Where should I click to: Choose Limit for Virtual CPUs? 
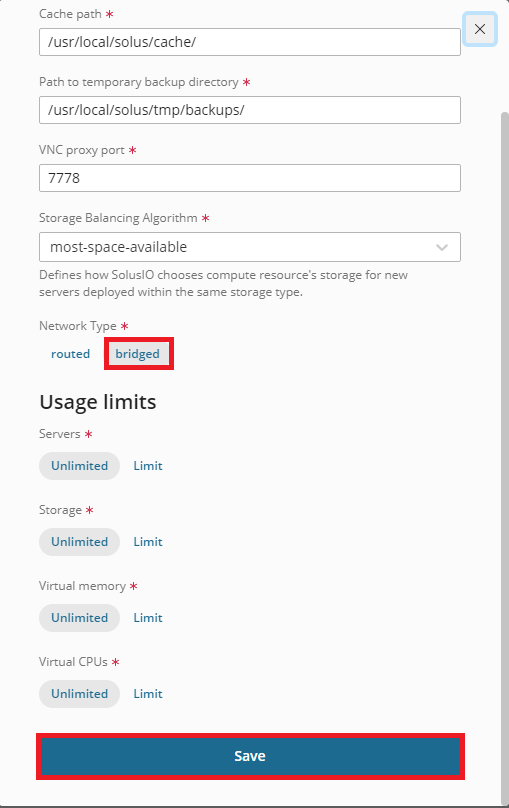click(148, 694)
